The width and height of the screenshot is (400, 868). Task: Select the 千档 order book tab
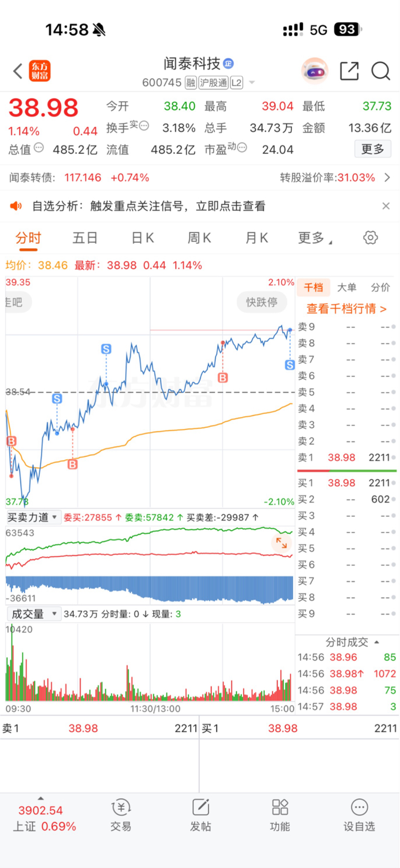314,287
